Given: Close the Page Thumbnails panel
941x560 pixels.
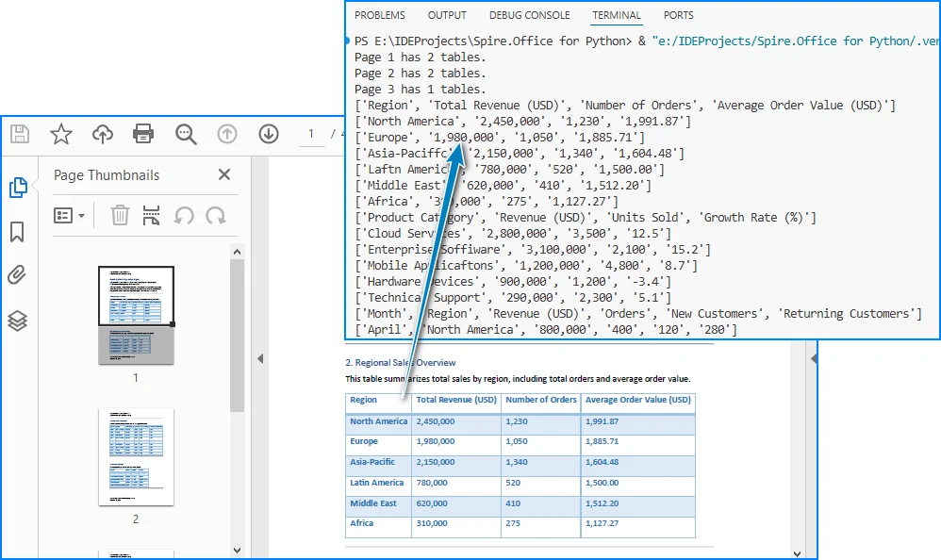Looking at the screenshot, I should pos(223,174).
